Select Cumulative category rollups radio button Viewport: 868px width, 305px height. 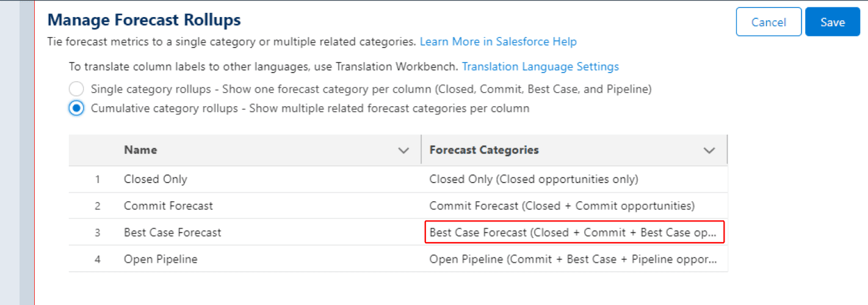[x=76, y=109]
